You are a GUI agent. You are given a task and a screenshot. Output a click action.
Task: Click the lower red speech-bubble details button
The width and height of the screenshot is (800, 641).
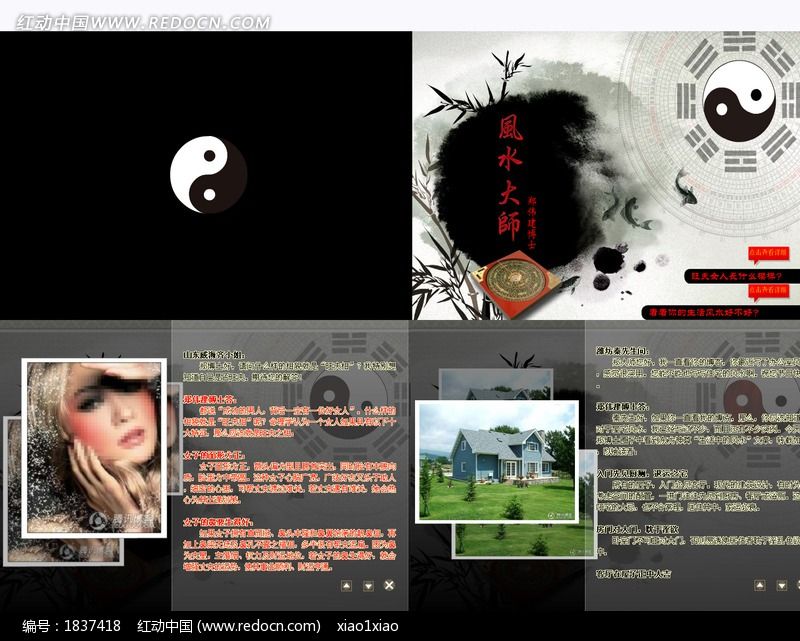(x=768, y=291)
